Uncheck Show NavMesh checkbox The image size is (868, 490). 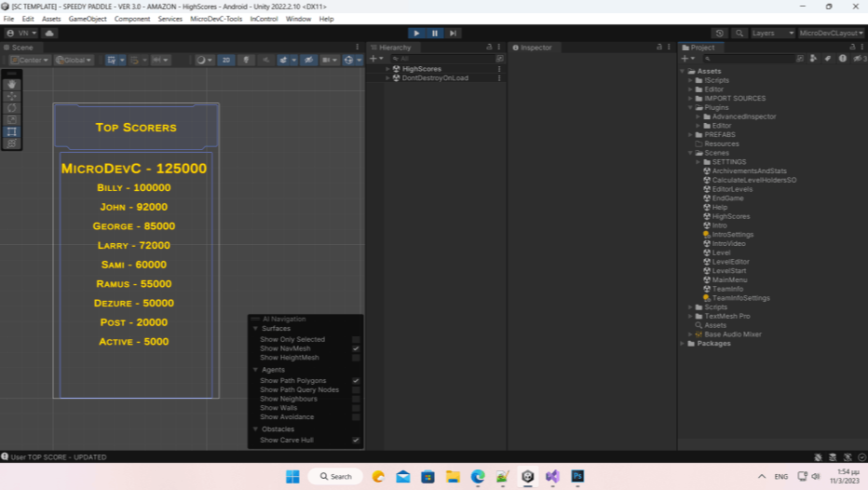[356, 348]
